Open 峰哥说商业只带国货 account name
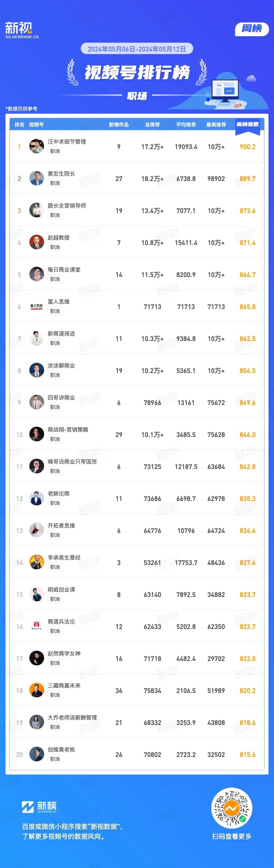This screenshot has width=274, height=868. [x=72, y=462]
